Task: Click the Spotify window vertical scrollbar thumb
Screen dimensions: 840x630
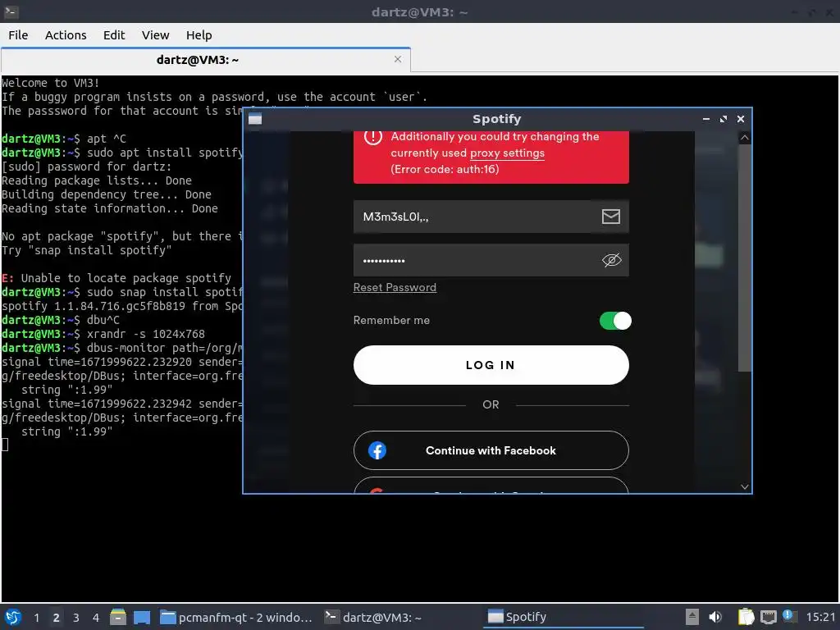Action: 745,258
